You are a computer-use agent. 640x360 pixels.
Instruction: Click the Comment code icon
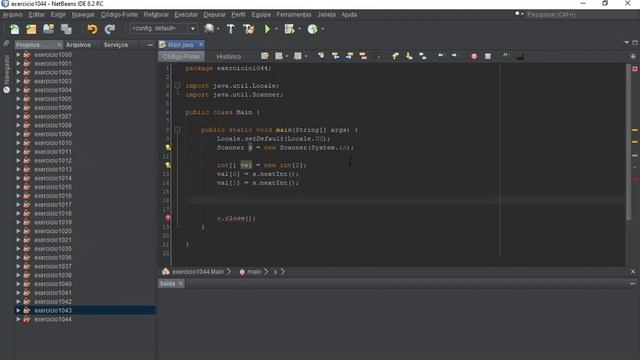point(506,56)
